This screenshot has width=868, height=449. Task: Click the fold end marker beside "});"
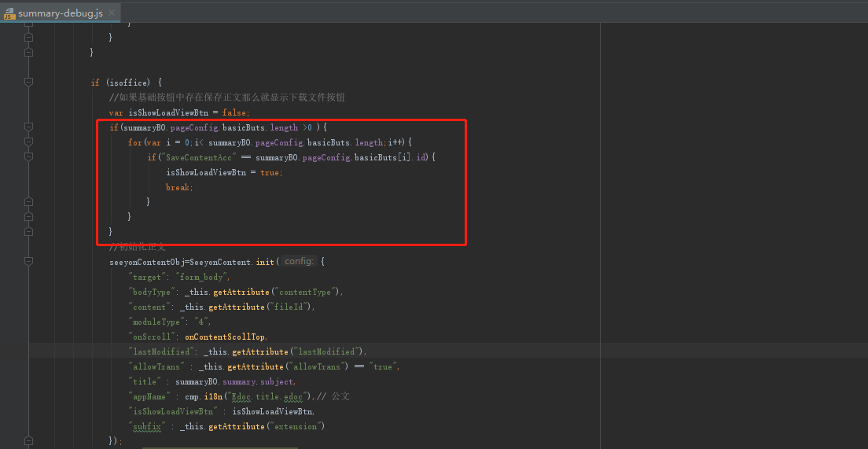[x=29, y=441]
